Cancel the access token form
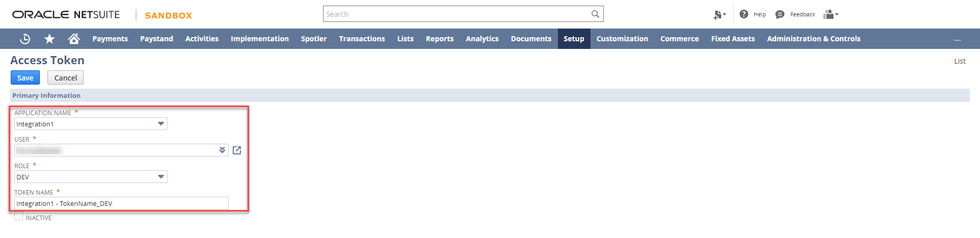 [x=65, y=77]
